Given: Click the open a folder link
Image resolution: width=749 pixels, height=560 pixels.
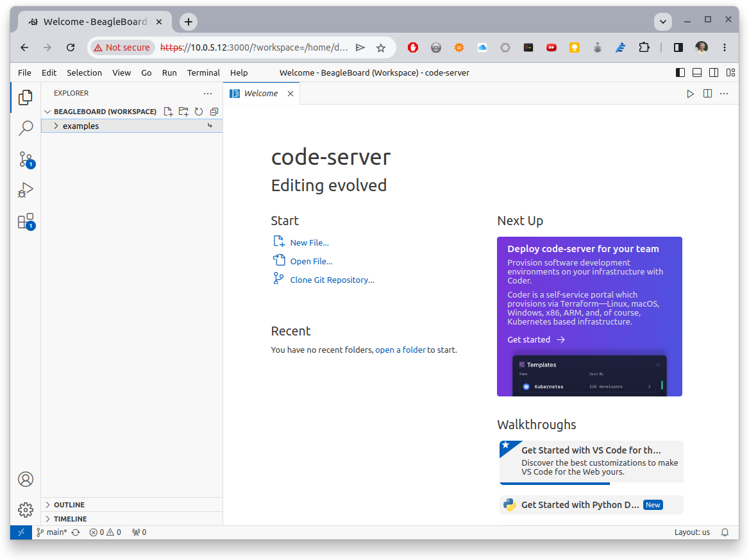Looking at the screenshot, I should point(400,350).
